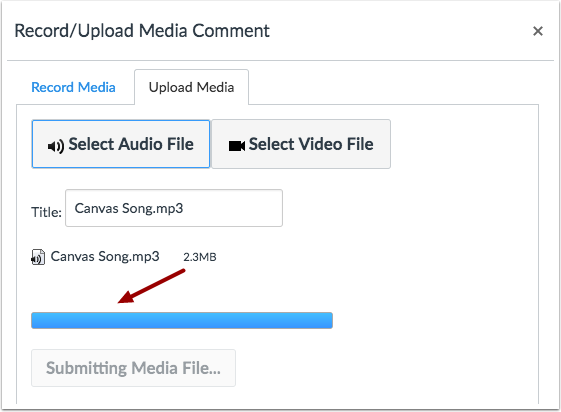Focus the Title input field

tap(174, 208)
